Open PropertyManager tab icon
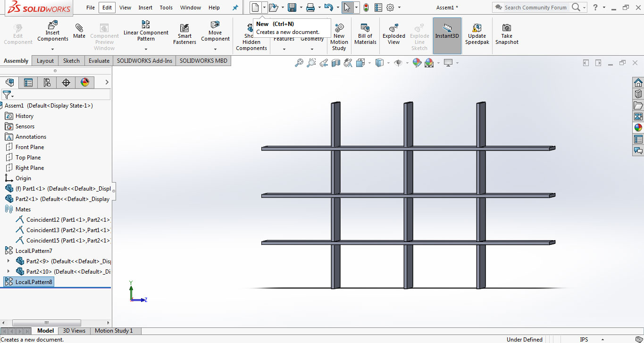The height and width of the screenshot is (343, 644). [x=28, y=83]
